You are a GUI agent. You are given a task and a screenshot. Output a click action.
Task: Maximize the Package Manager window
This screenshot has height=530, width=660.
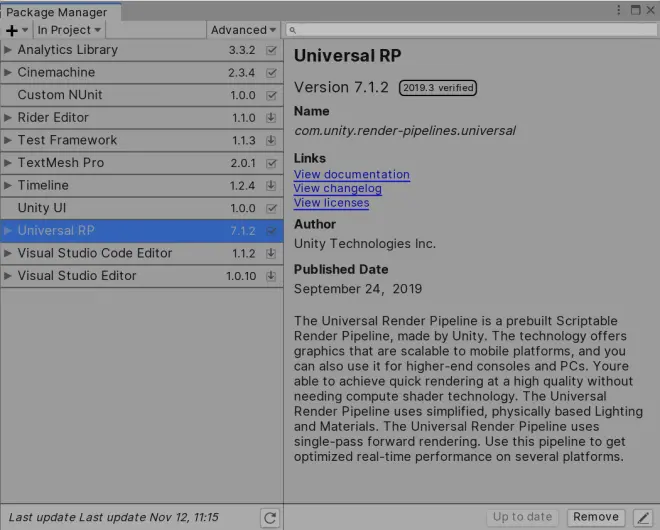pyautogui.click(x=636, y=10)
